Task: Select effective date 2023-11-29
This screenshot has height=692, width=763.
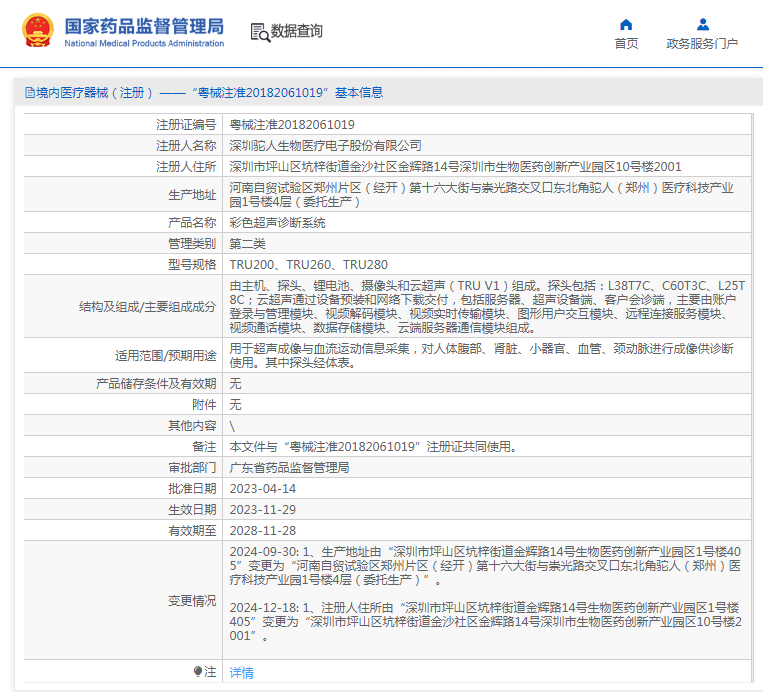Action: point(263,510)
